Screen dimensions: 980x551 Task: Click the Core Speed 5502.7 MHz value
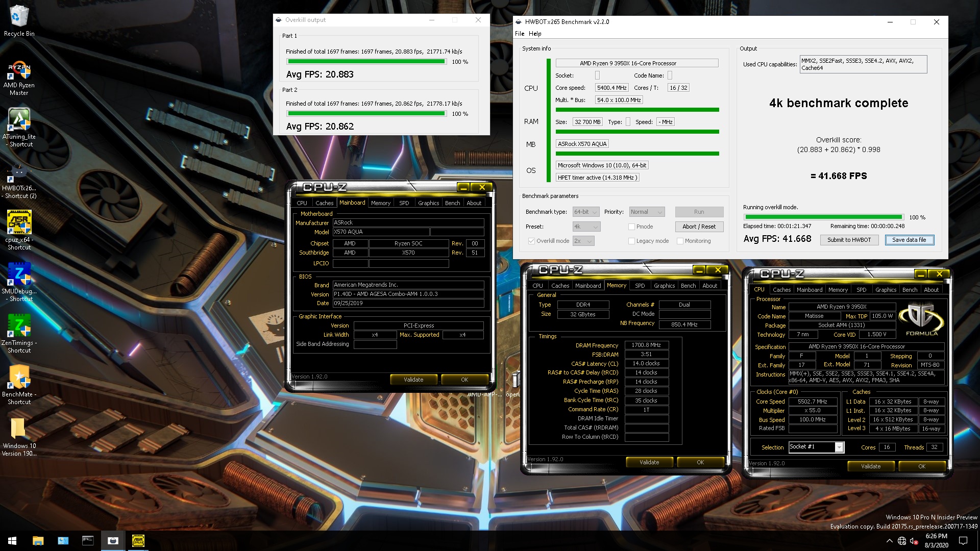click(x=813, y=402)
